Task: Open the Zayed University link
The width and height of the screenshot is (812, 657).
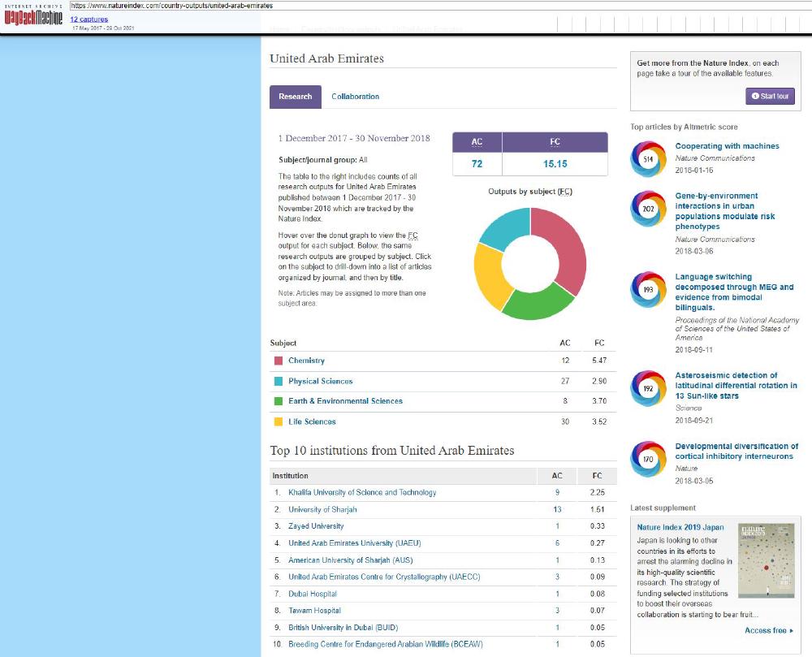Action: (316, 526)
